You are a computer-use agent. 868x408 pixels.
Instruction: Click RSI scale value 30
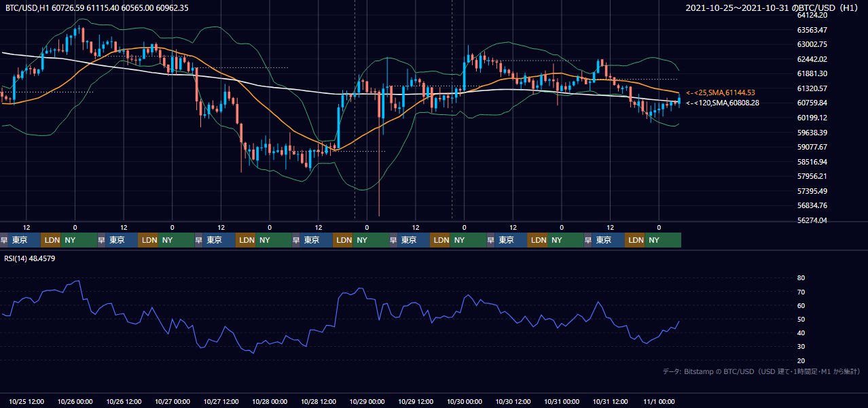coord(801,346)
